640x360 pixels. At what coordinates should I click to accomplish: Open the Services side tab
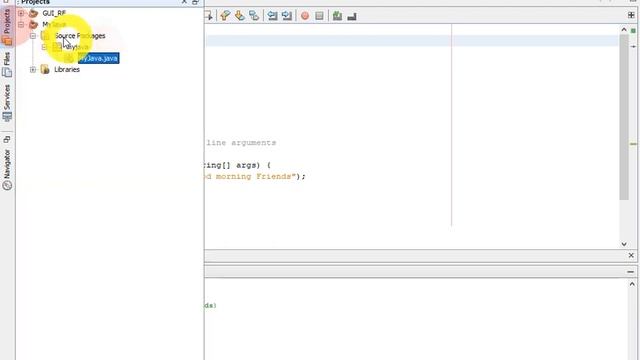click(7, 103)
